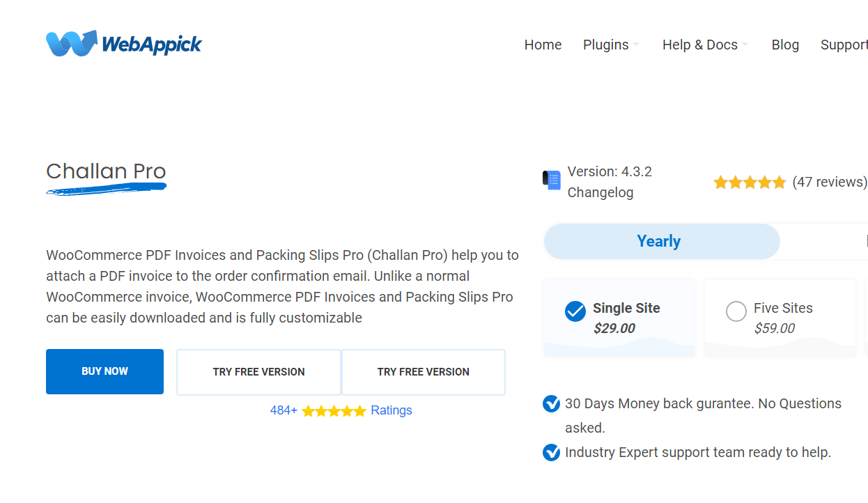Click the yellow stars in 484+ Ratings
Screen dimensions: 868x503
click(x=334, y=411)
